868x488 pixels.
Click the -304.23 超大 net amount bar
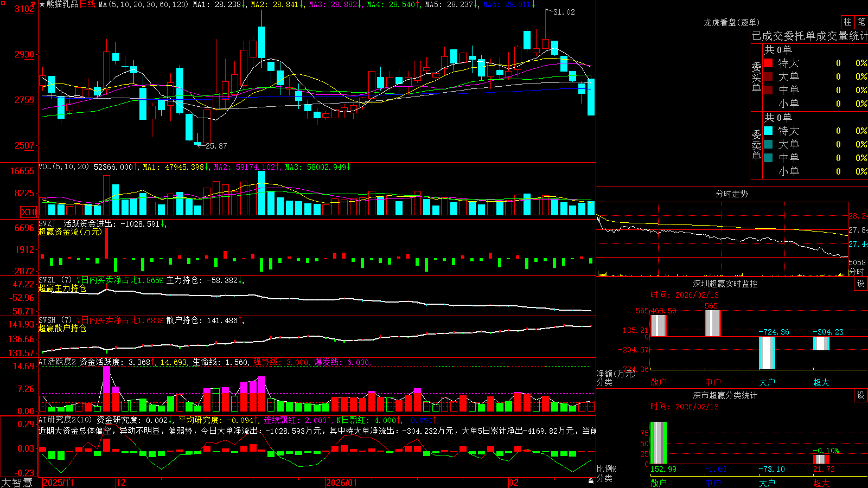pos(821,343)
